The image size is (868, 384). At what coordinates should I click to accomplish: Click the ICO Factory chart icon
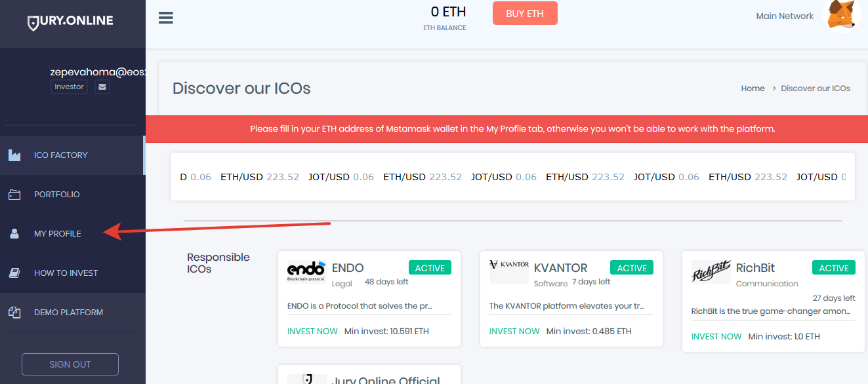pyautogui.click(x=14, y=155)
